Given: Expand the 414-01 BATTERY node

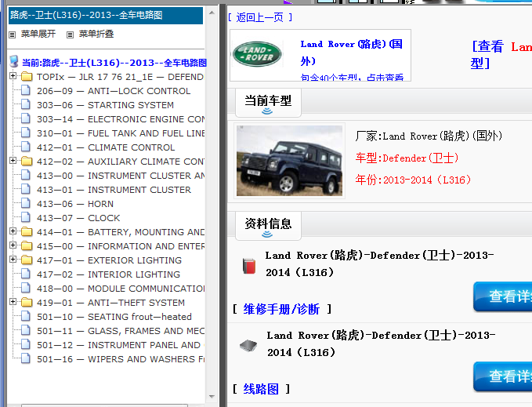Looking at the screenshot, I should [x=13, y=231].
